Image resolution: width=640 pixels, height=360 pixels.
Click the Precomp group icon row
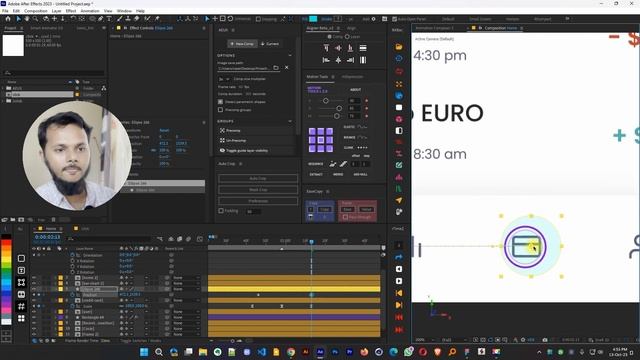point(257,131)
